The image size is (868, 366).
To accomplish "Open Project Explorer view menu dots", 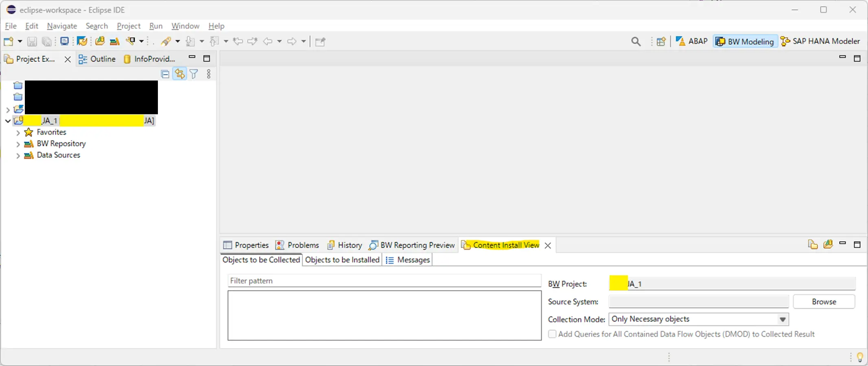I will [209, 74].
